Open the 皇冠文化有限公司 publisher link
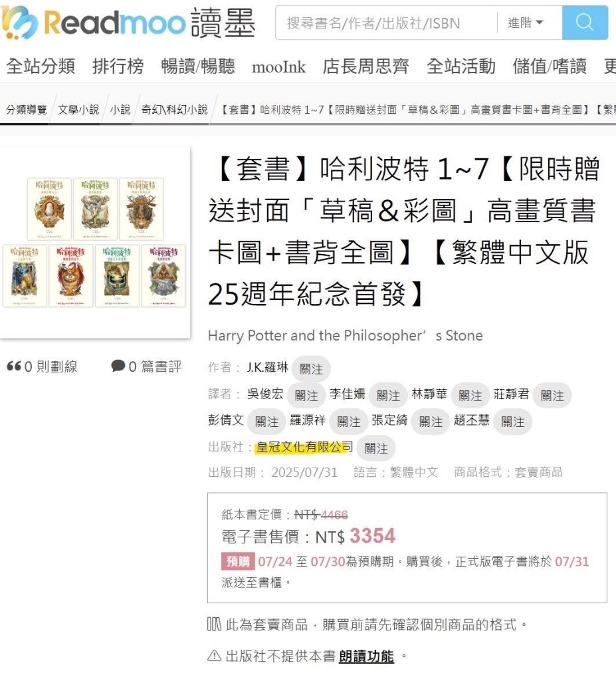The width and height of the screenshot is (616, 681). tap(304, 447)
